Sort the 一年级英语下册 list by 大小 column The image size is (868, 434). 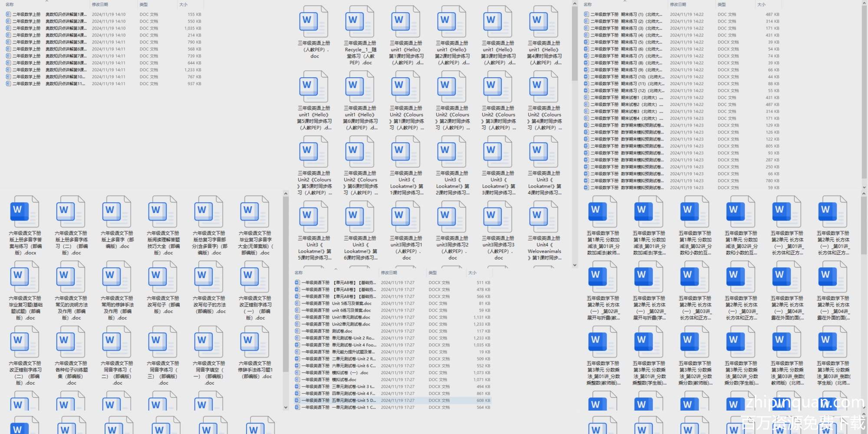pos(473,273)
